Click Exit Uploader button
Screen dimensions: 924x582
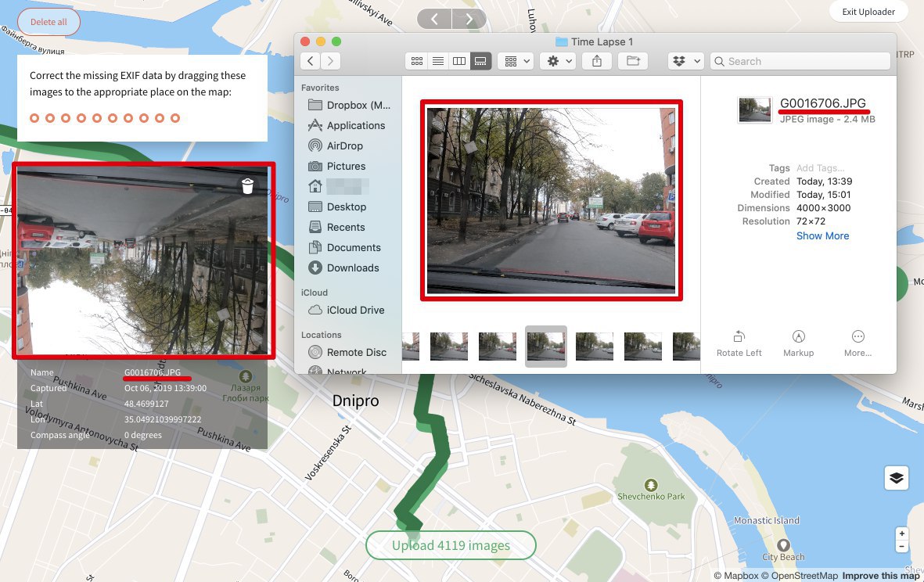click(x=868, y=12)
